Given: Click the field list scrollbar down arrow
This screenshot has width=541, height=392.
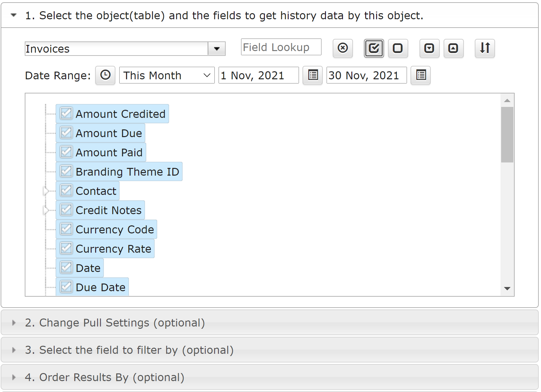Looking at the screenshot, I should (507, 289).
